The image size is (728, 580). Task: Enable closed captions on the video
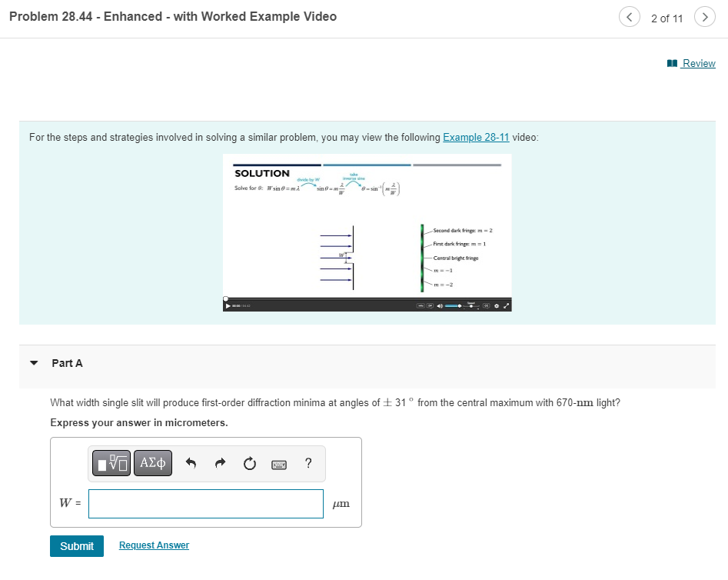coord(486,305)
